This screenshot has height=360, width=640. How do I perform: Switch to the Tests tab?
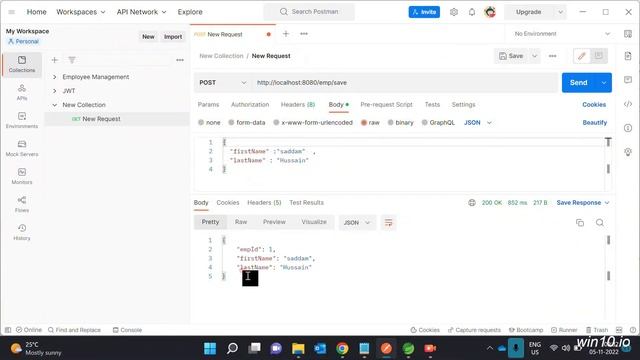pos(432,104)
